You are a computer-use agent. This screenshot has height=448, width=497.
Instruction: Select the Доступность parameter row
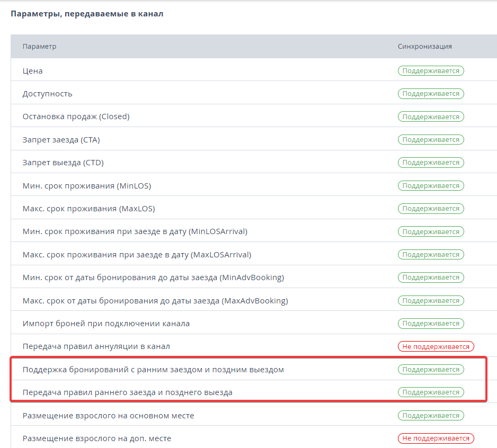point(254,93)
